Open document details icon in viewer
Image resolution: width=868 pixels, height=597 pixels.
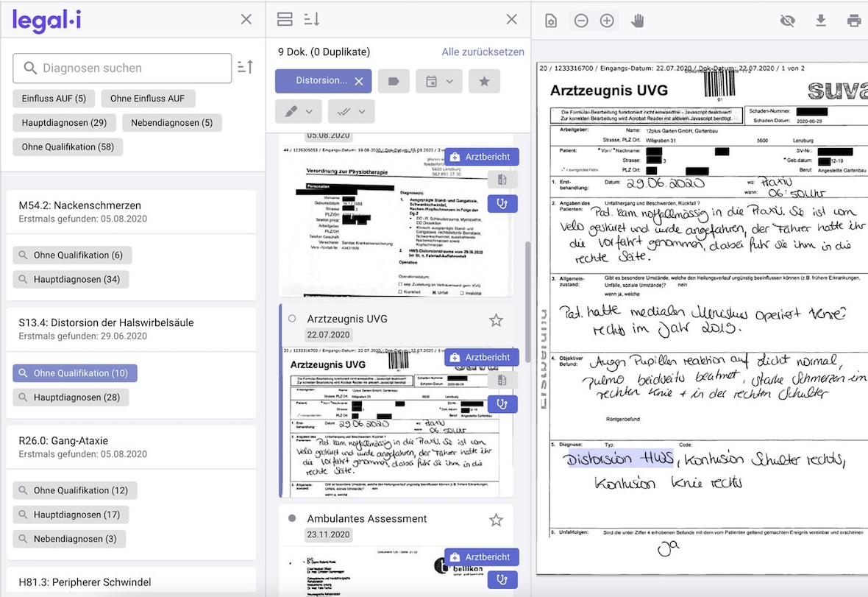point(551,21)
